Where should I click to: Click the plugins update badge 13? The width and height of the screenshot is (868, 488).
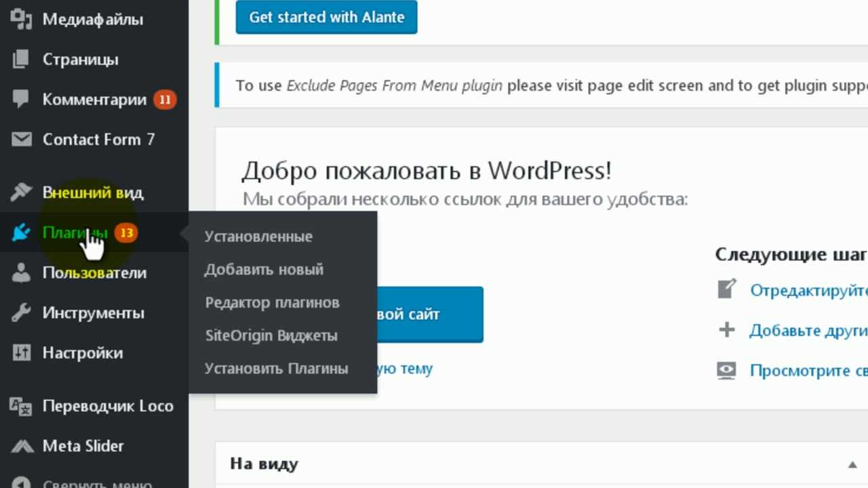(x=125, y=233)
